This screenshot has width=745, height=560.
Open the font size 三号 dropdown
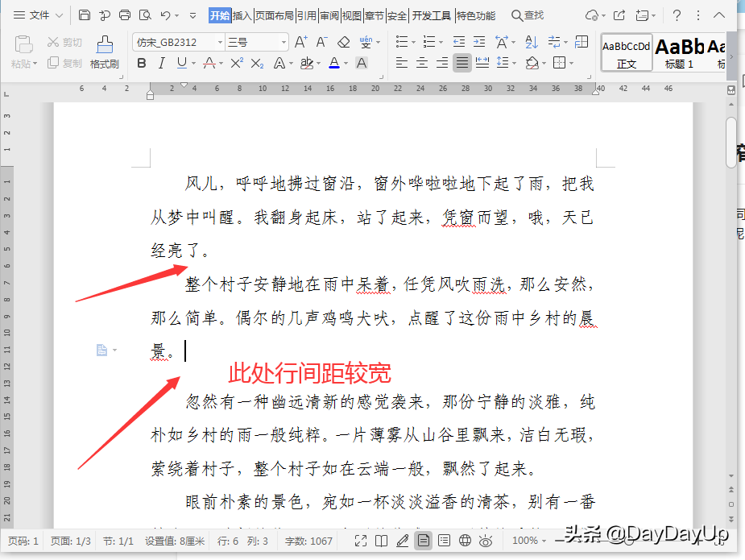284,43
